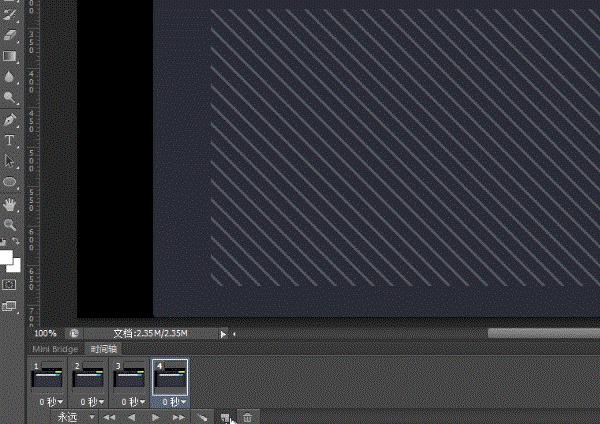
Task: Open frame 3 delay dropdown (0 秒)
Action: coord(133,402)
